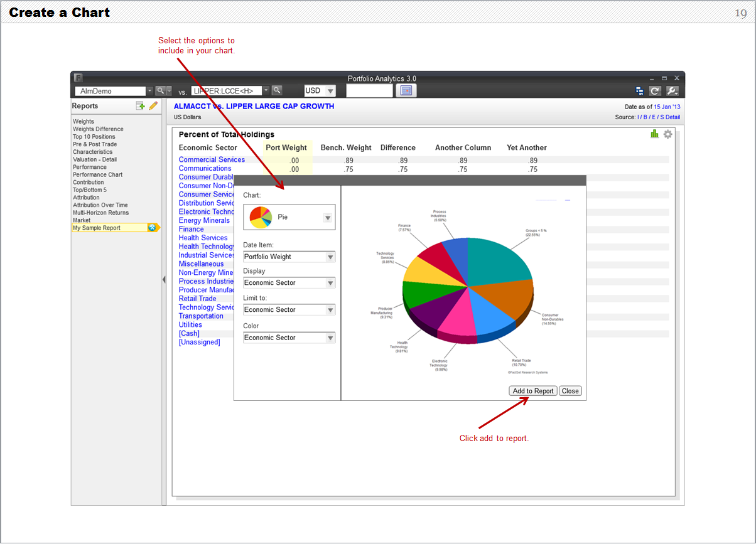Open the LIPPER:LCCE benchmark dropdown arrow
Screen dimensions: 756x544
[x=266, y=91]
